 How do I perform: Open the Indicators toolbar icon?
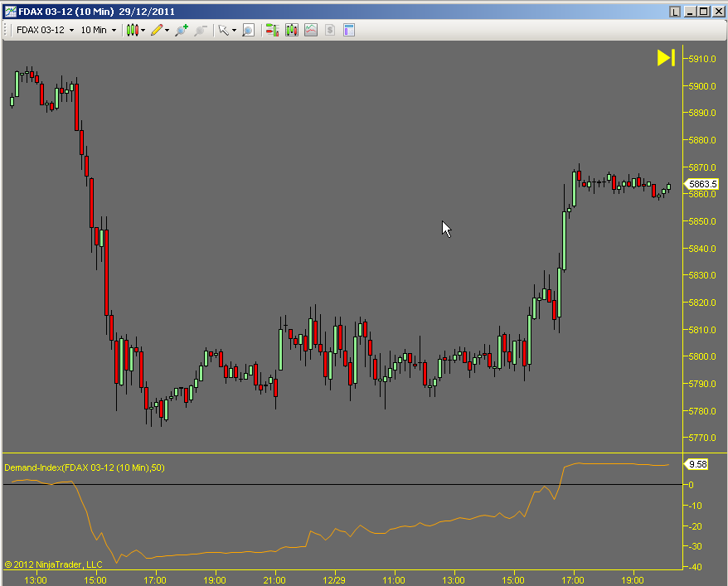[x=311, y=30]
